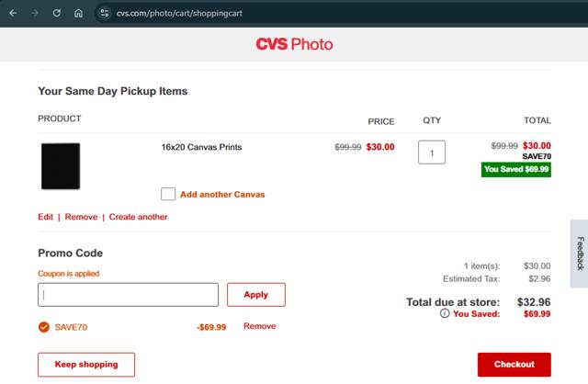The image size is (588, 384).
Task: Click the quantity field
Action: pos(432,152)
